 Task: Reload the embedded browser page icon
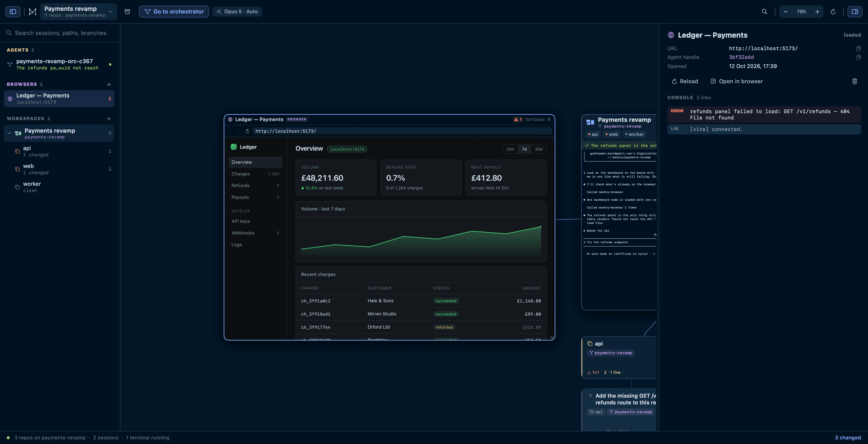tap(247, 131)
